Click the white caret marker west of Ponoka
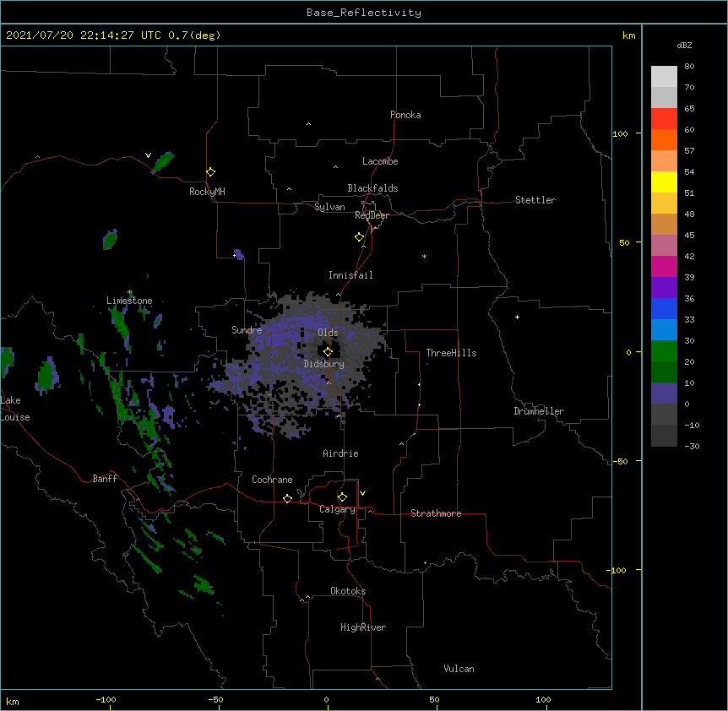This screenshot has height=711, width=728. point(308,124)
